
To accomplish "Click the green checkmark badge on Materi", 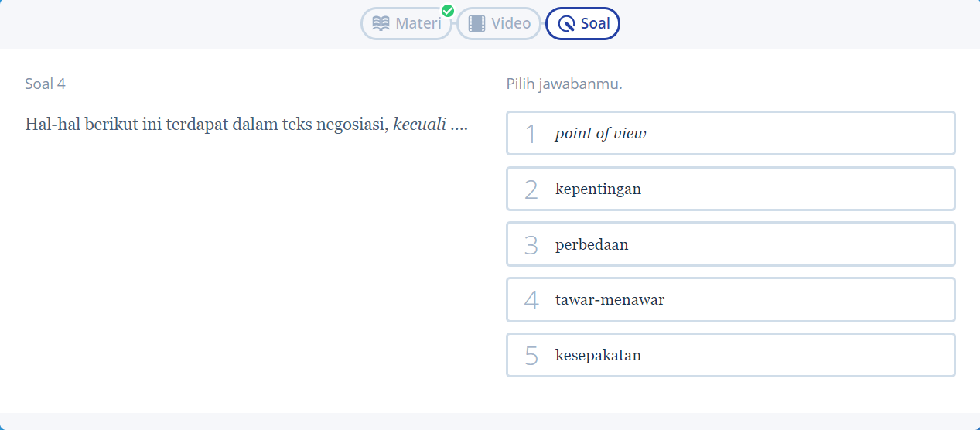I will tap(447, 11).
